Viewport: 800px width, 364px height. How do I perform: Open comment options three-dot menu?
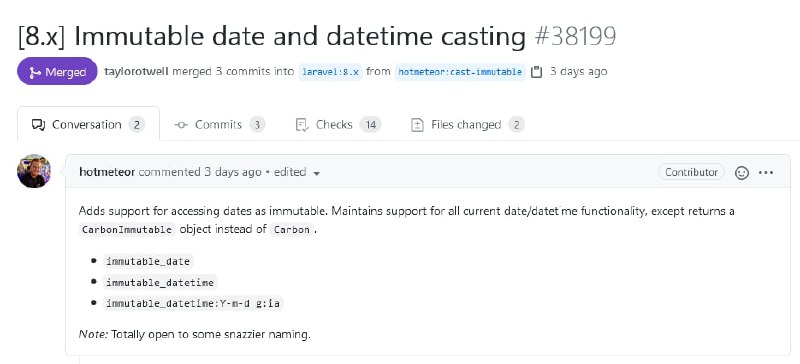click(x=766, y=173)
